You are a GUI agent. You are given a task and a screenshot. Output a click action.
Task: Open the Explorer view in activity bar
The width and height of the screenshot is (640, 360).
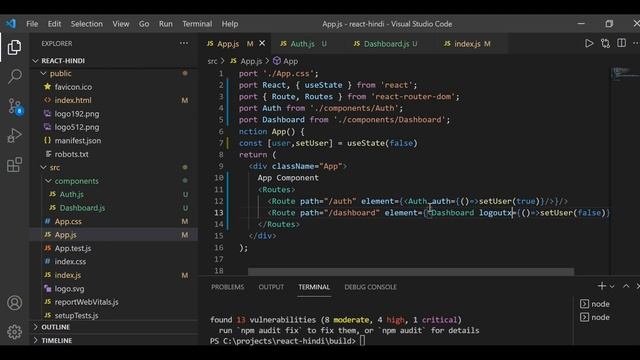pyautogui.click(x=14, y=47)
